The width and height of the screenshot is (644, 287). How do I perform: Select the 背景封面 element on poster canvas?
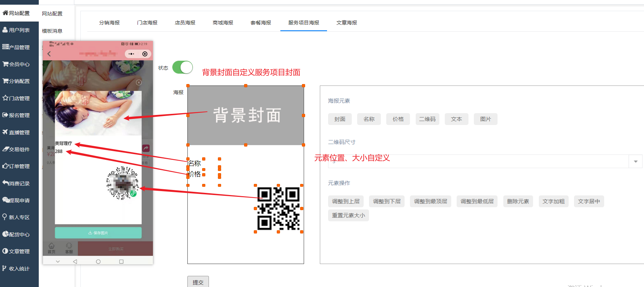tap(246, 115)
